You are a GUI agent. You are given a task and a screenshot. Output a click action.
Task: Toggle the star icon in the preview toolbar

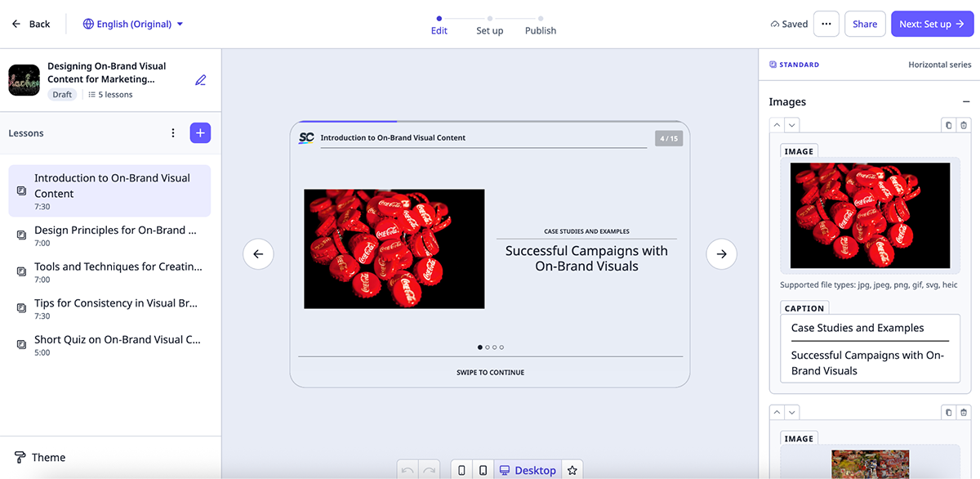pyautogui.click(x=572, y=469)
